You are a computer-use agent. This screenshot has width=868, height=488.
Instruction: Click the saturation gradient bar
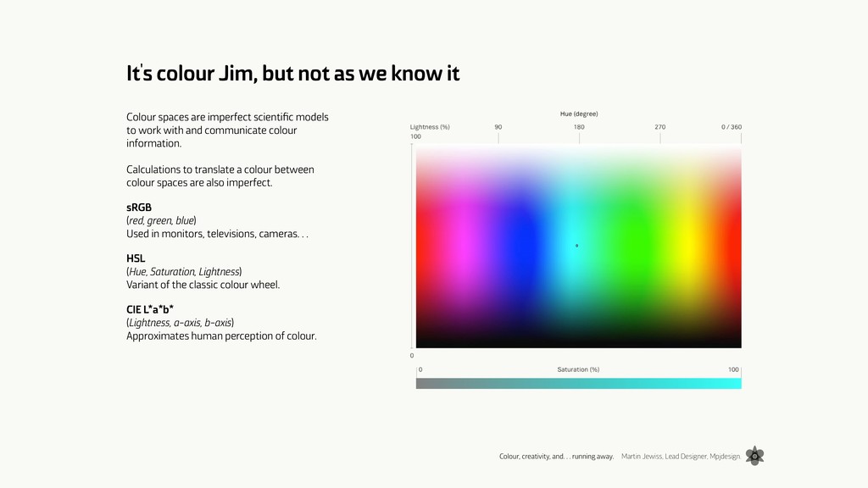point(578,384)
